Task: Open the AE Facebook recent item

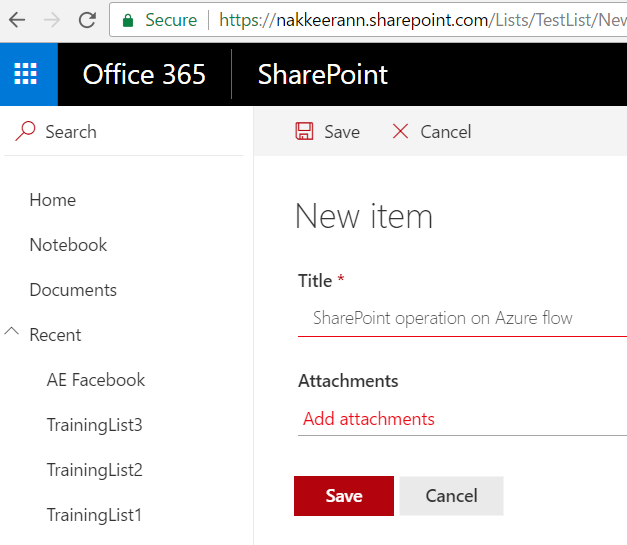Action: coord(96,380)
